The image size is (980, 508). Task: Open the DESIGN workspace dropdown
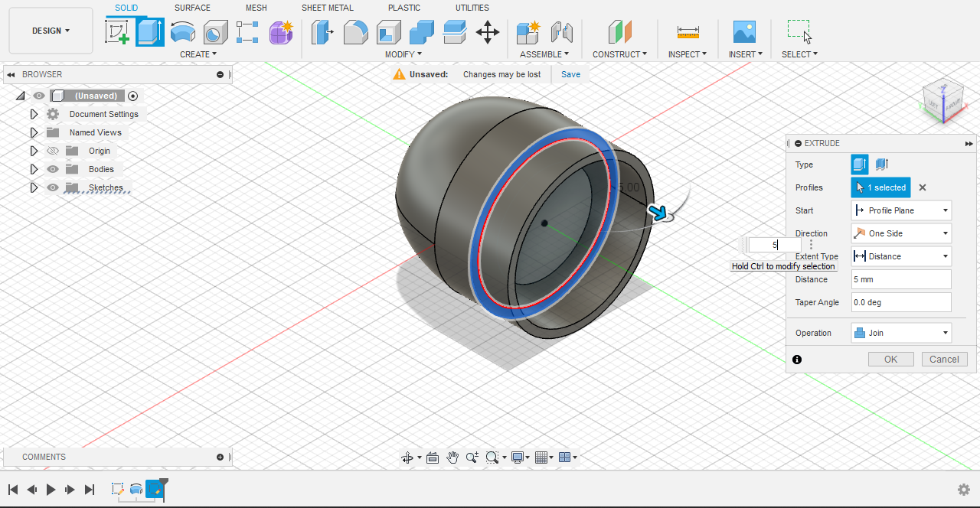(51, 31)
